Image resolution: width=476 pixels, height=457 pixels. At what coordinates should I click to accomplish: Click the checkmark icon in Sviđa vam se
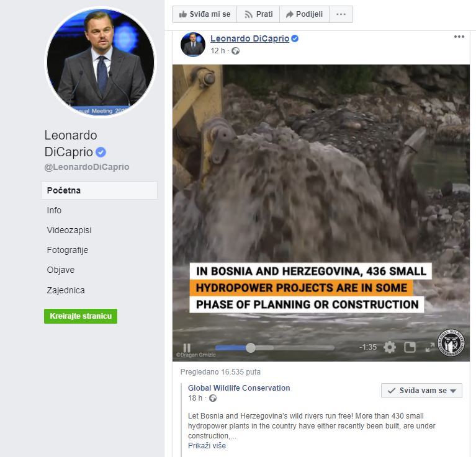(392, 391)
